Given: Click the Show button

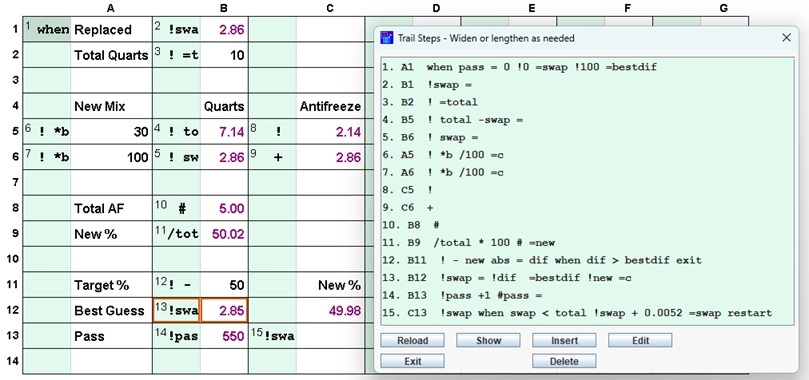Looking at the screenshot, I should 488,340.
